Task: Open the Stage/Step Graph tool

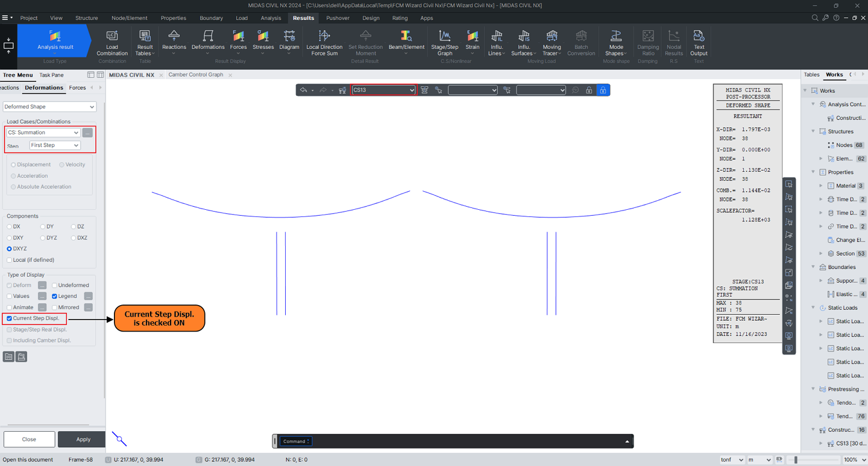Action: point(445,43)
